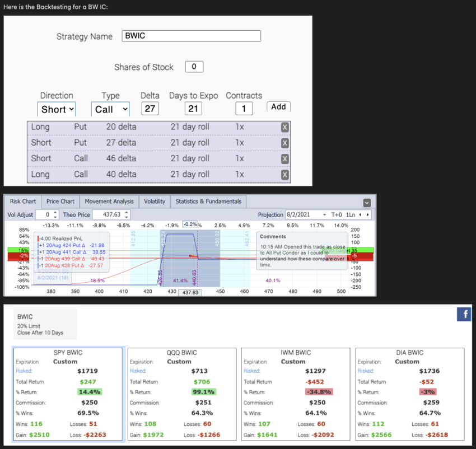Delete the Short Call 46 delta leg
Screen dimensions: 476x449
click(x=284, y=159)
